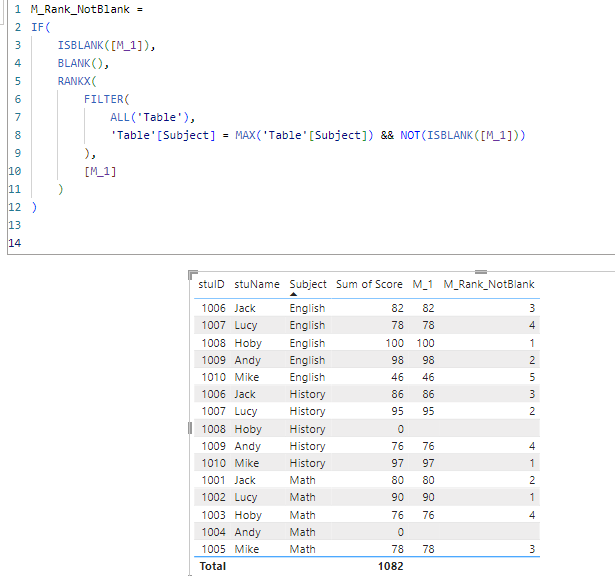Toggle the sort arrow under Subject
Viewport: 615px width, 576px height.
click(293, 294)
